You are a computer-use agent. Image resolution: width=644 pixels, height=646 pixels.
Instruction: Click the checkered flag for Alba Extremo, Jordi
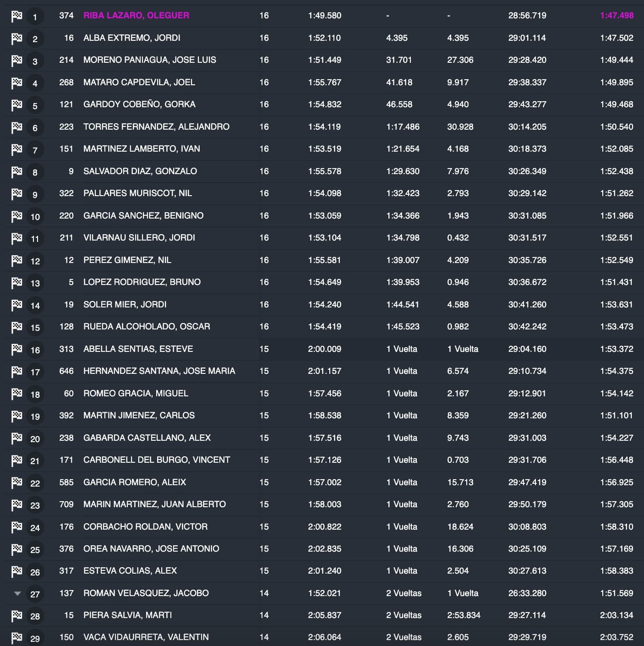pyautogui.click(x=16, y=38)
